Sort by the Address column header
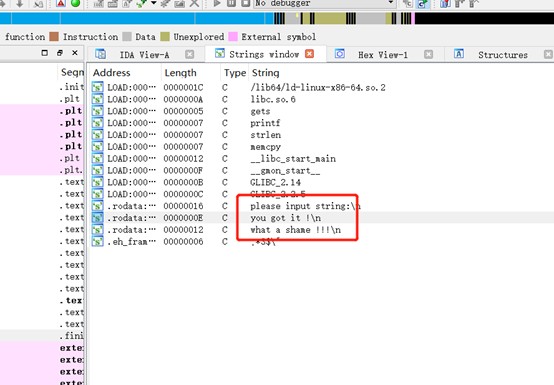Image resolution: width=554 pixels, height=385 pixels. click(112, 73)
